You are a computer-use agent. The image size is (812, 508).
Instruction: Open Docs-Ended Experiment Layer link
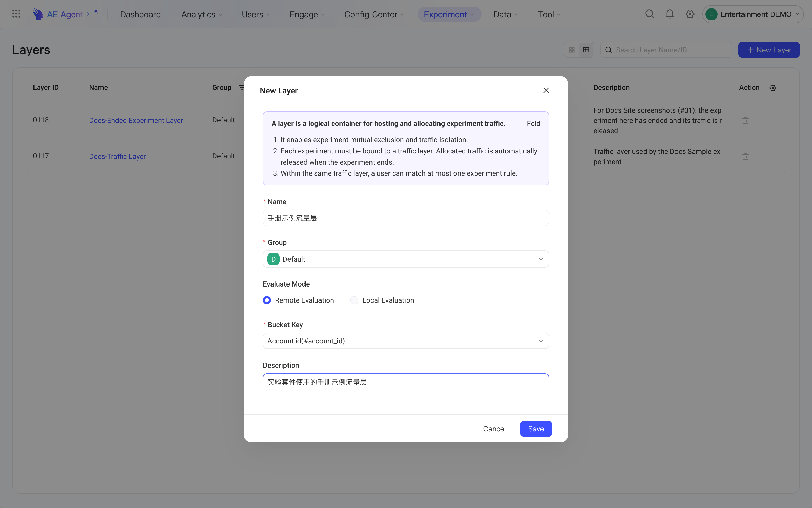click(x=136, y=120)
